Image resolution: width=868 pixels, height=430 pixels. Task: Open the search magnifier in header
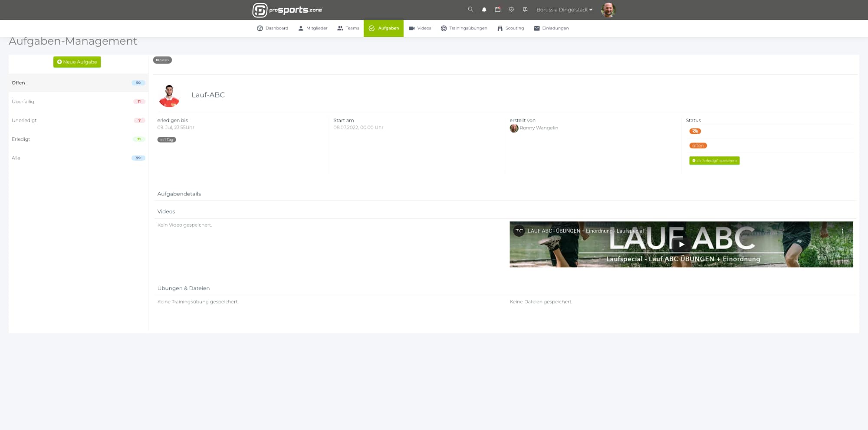point(470,10)
